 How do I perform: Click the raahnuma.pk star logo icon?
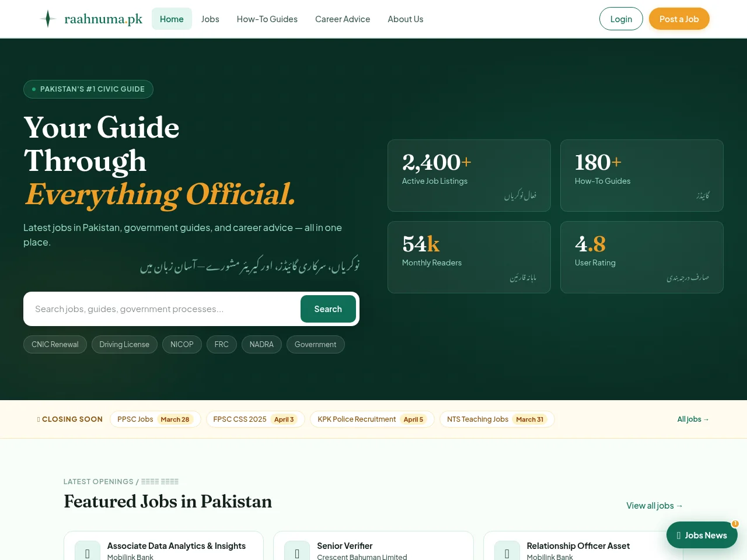point(48,19)
